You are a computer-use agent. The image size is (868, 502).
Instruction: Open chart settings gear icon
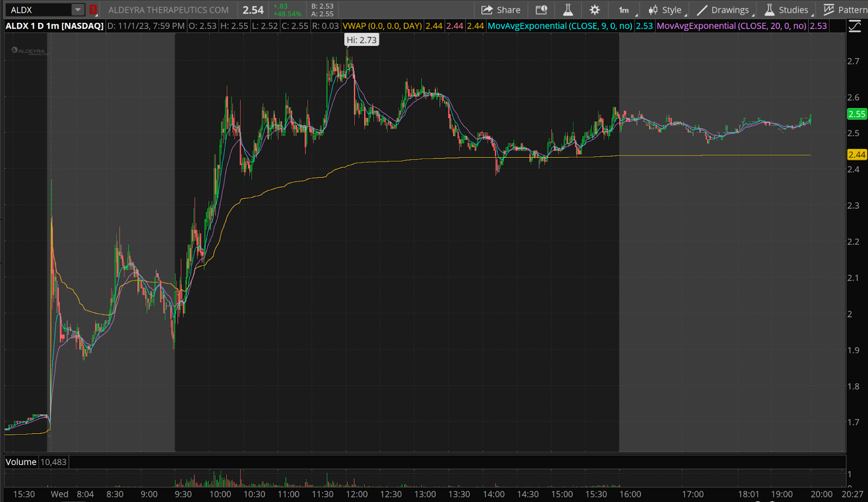(x=595, y=10)
